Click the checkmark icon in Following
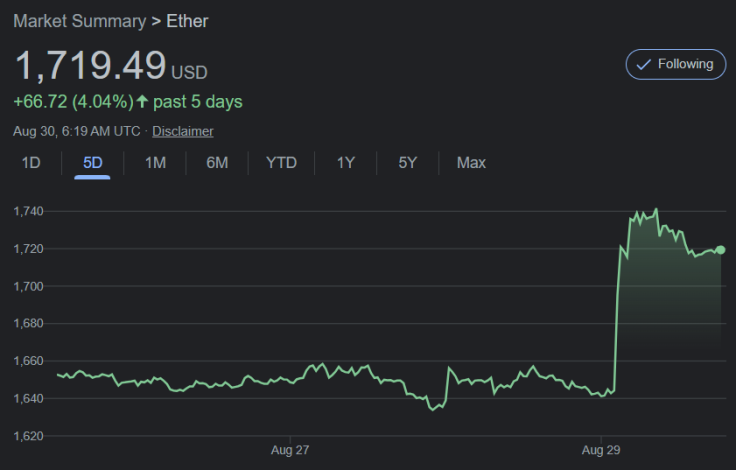This screenshot has width=736, height=470. pyautogui.click(x=644, y=64)
